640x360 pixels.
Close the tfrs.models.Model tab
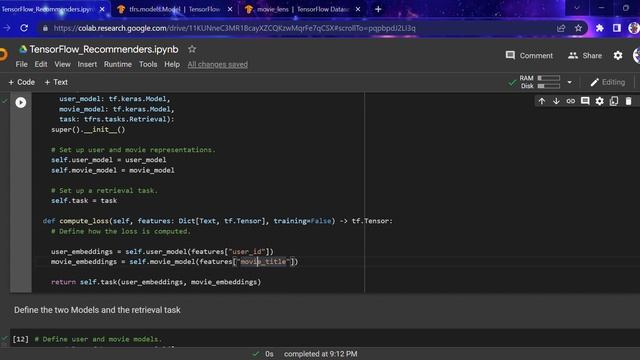230,9
